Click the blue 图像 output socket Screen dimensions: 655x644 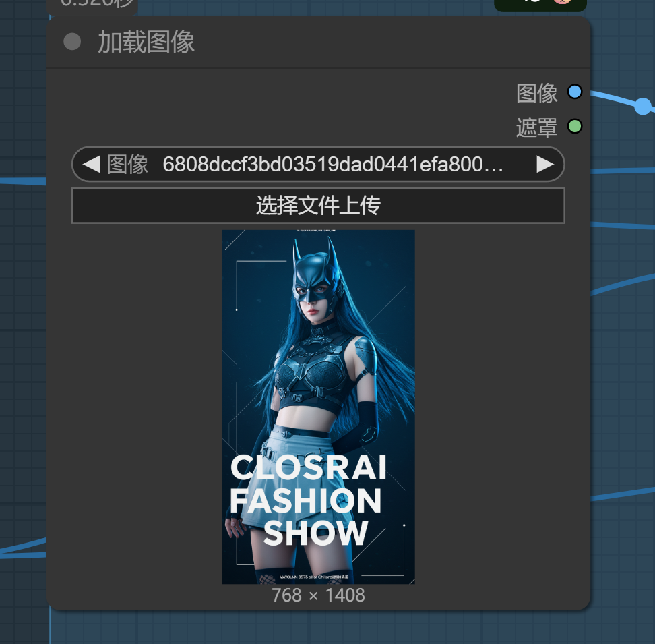(575, 92)
